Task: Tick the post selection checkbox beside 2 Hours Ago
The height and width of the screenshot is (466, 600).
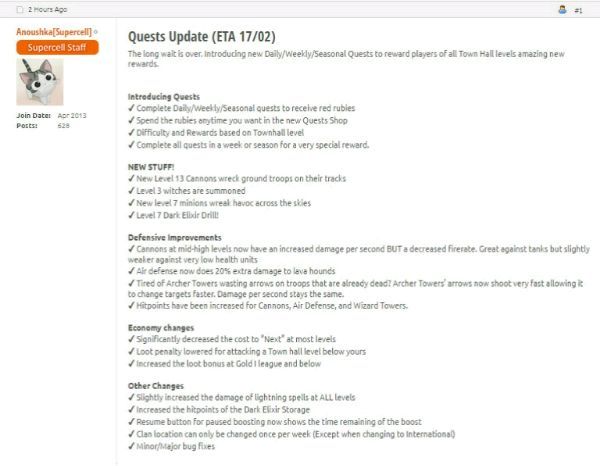Action: point(20,10)
